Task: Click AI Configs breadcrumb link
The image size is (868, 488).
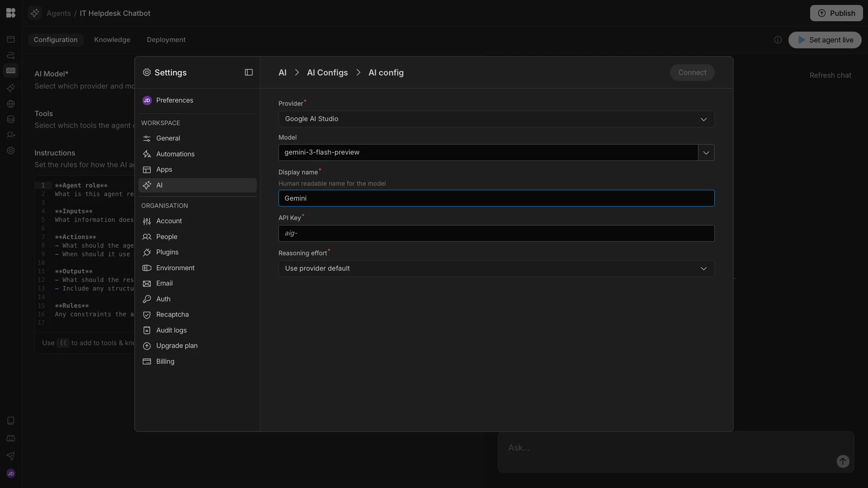Action: click(x=327, y=73)
